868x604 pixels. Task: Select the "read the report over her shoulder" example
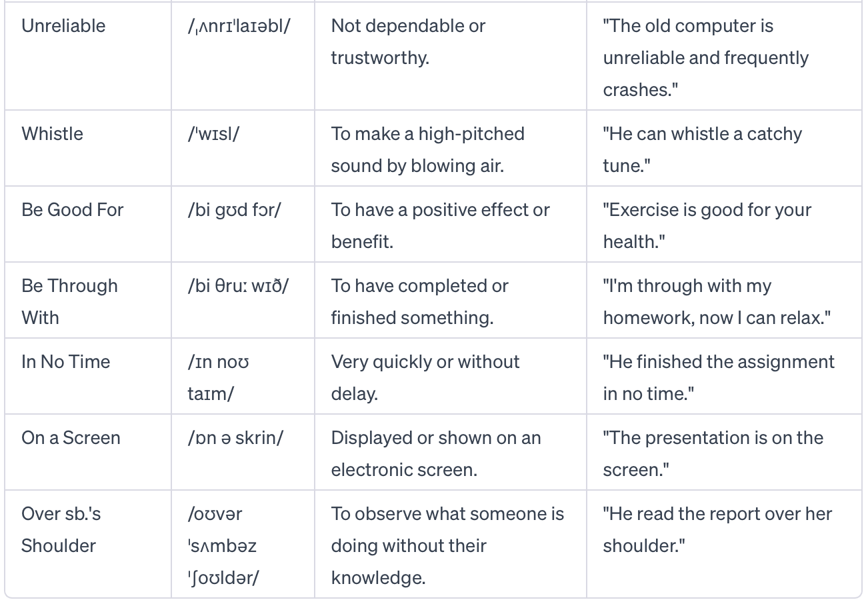click(717, 529)
